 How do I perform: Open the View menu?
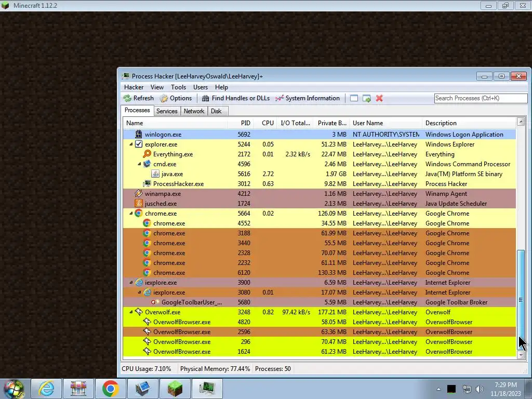(157, 87)
